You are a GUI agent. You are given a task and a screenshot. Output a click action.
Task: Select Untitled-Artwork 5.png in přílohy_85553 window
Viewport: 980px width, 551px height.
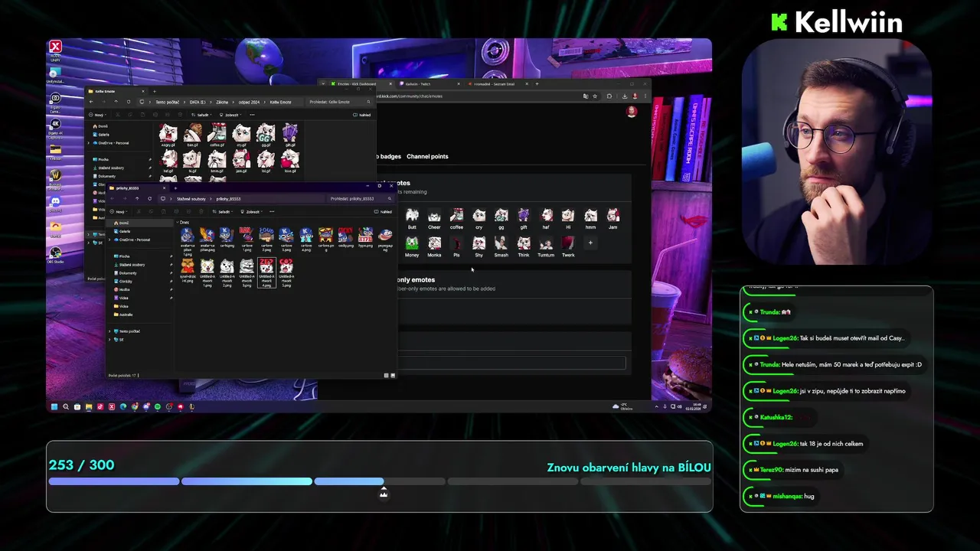286,272
